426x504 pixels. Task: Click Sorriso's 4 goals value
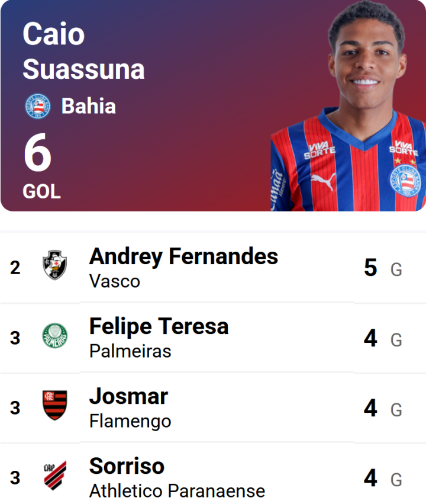pyautogui.click(x=371, y=477)
